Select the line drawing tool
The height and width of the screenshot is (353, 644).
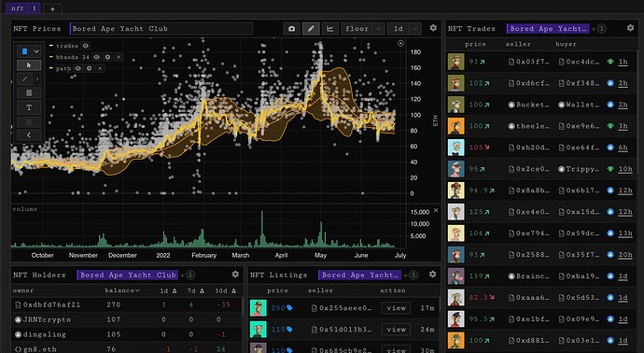pos(25,78)
